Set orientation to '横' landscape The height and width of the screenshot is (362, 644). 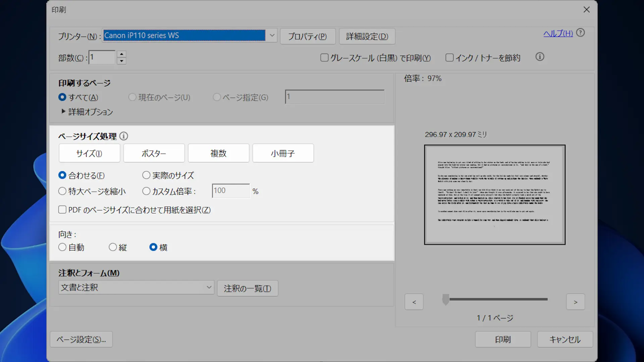coord(153,247)
